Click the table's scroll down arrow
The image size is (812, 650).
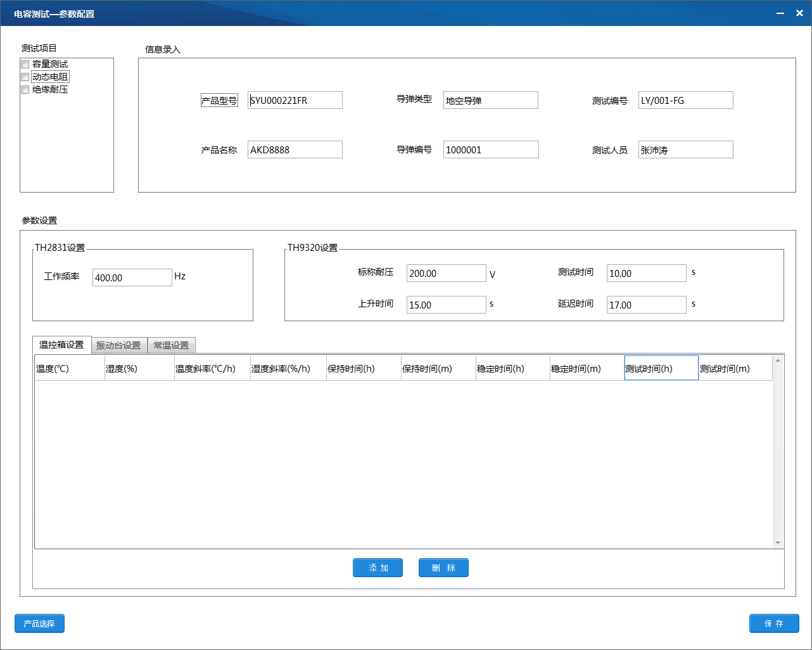click(x=778, y=543)
